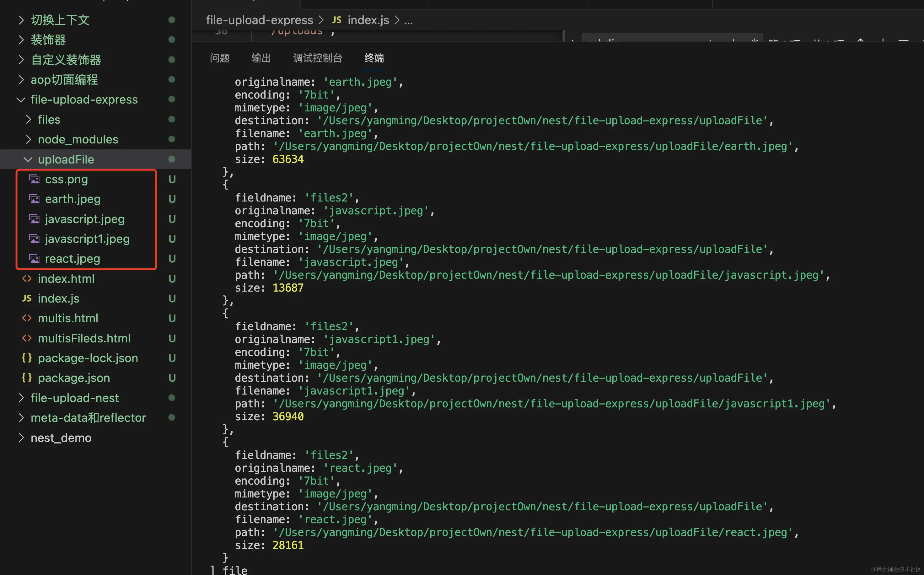This screenshot has height=575, width=924.
Task: Click the U git status of package.json
Action: coord(172,378)
